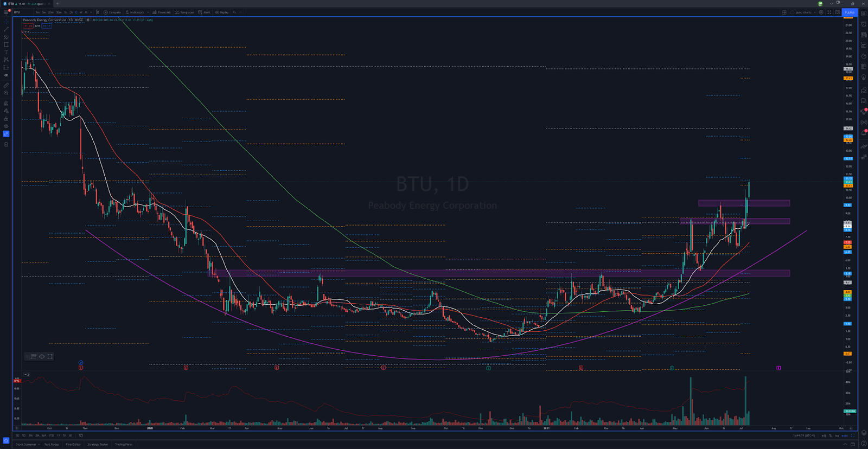The width and height of the screenshot is (868, 449).
Task: Take a chart snapshot with camera icon
Action: pyautogui.click(x=837, y=12)
